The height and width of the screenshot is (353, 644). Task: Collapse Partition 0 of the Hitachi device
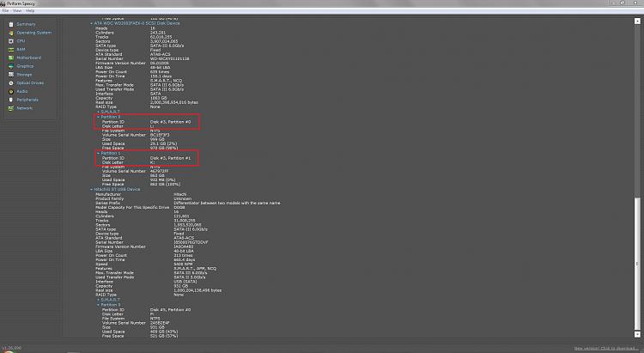point(98,305)
